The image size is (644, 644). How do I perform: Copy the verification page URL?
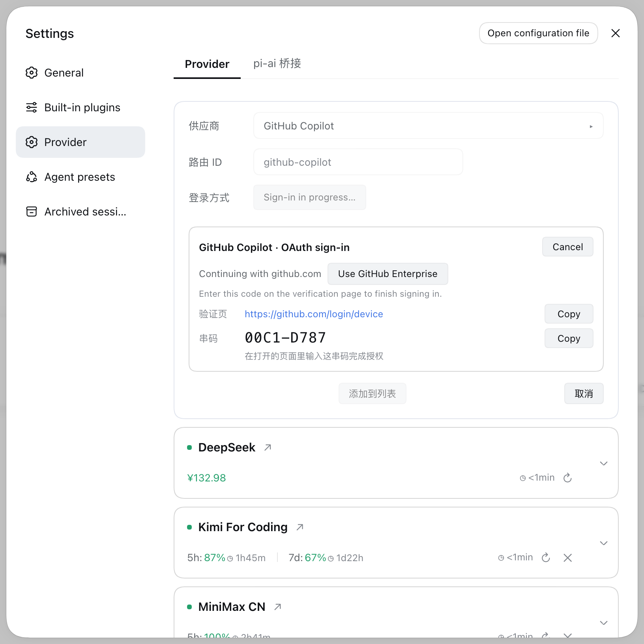click(x=569, y=314)
